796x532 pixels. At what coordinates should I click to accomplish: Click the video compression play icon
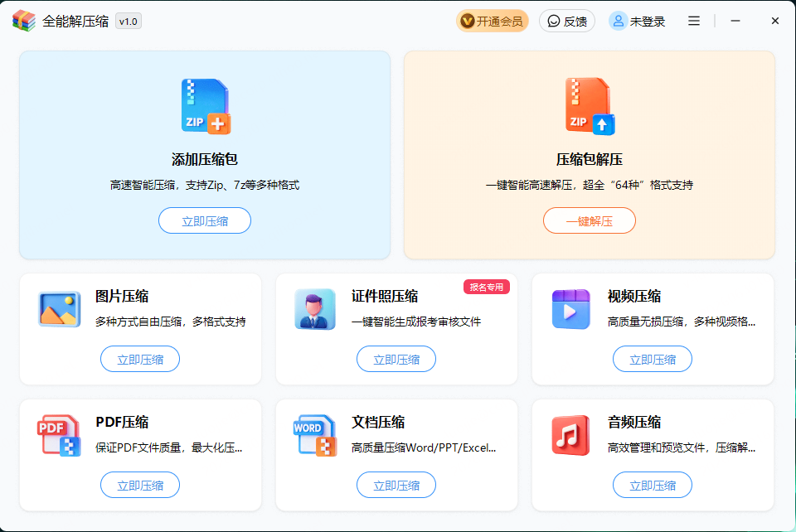coord(571,309)
